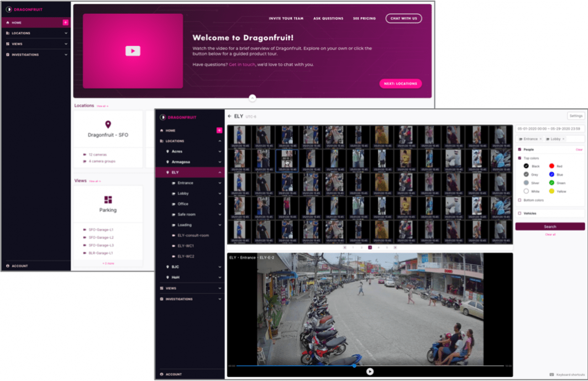Remove the Lobby filter chip with its x
588x381 pixels.
(x=563, y=139)
